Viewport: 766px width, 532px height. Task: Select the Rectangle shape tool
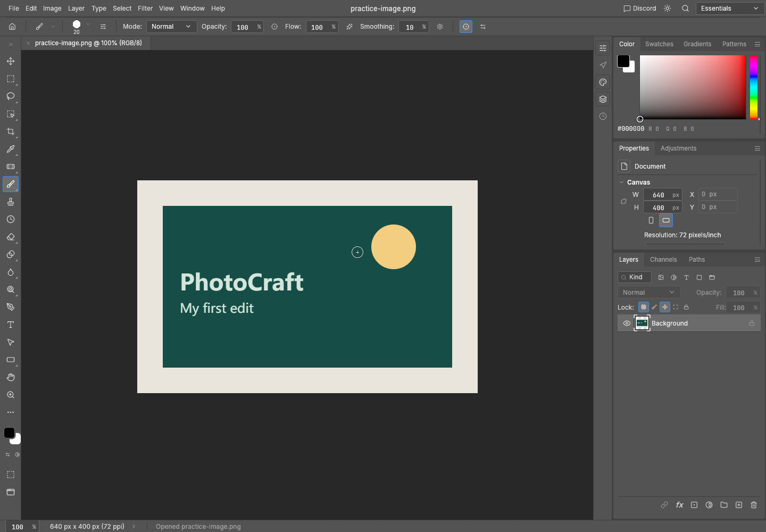click(11, 360)
